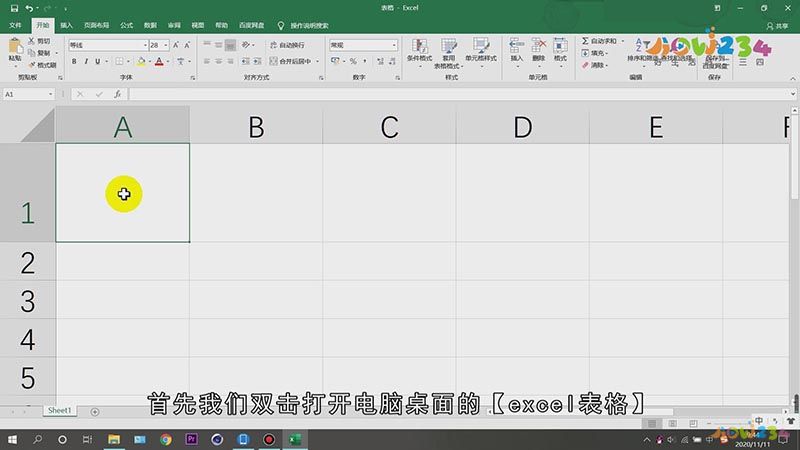
Task: Open the underline style dropdown arrow
Action: [106, 61]
